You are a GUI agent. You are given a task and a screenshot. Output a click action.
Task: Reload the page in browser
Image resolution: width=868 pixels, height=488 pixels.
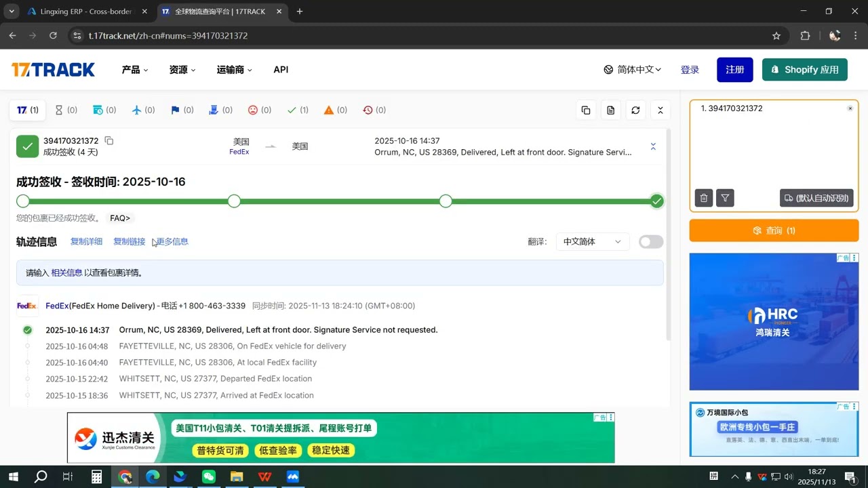point(53,36)
